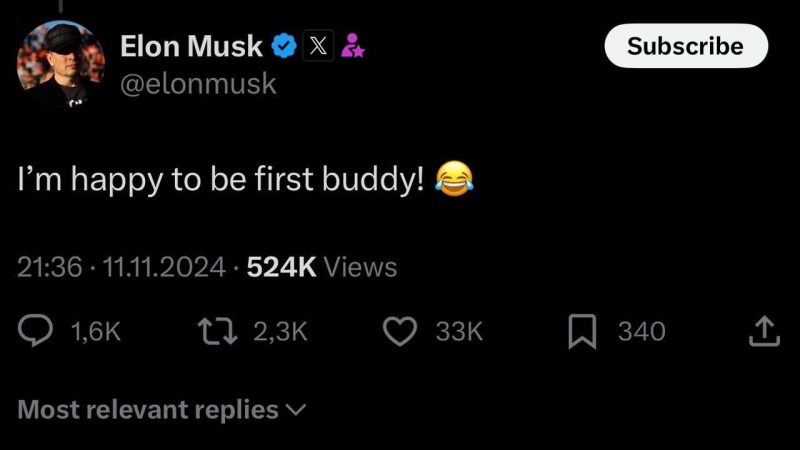The width and height of the screenshot is (800, 450).
Task: Click the 2,3K reposts count
Action: coord(280,331)
